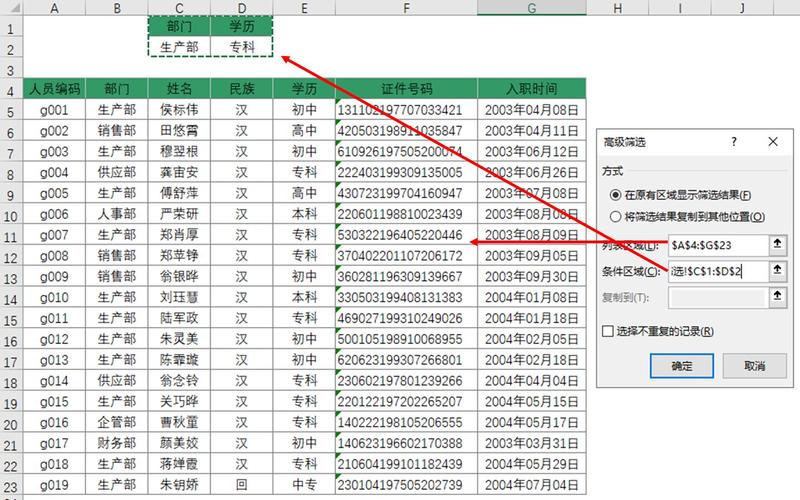Image resolution: width=800 pixels, height=500 pixels.
Task: Select row 4 header
Action: click(x=11, y=91)
